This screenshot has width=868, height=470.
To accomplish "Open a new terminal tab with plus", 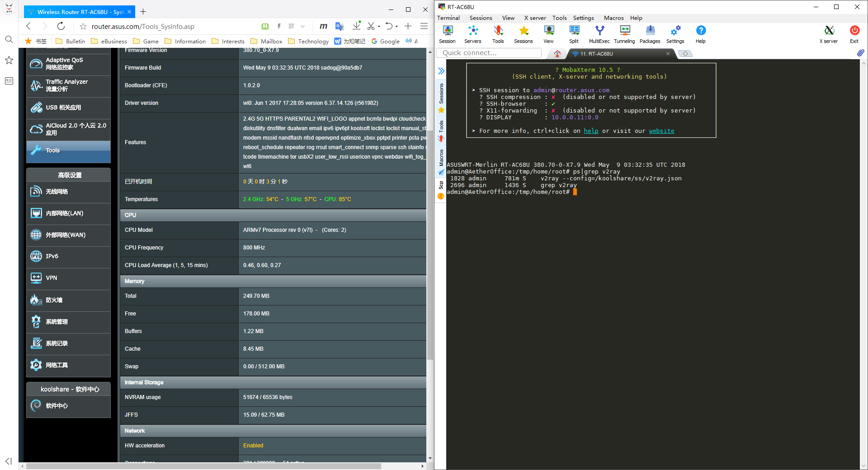I will [x=685, y=54].
